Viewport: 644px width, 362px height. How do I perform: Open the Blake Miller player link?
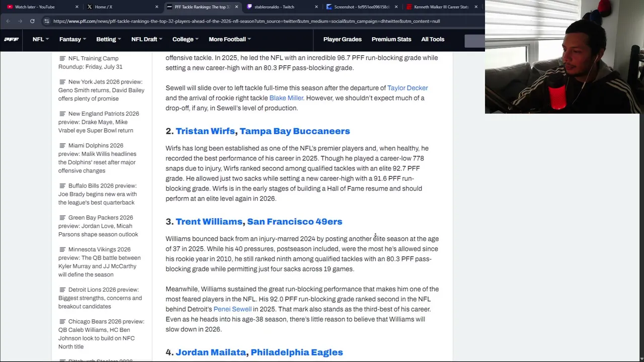coord(286,98)
